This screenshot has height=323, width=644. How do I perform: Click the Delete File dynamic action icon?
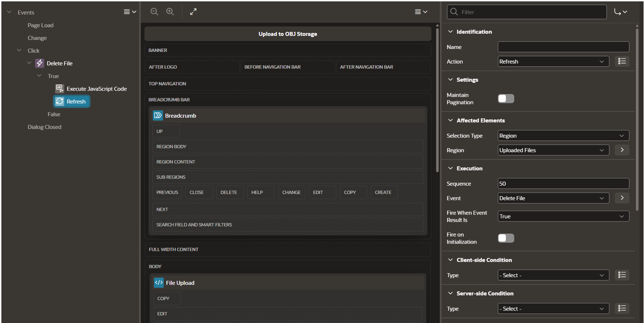pos(40,63)
